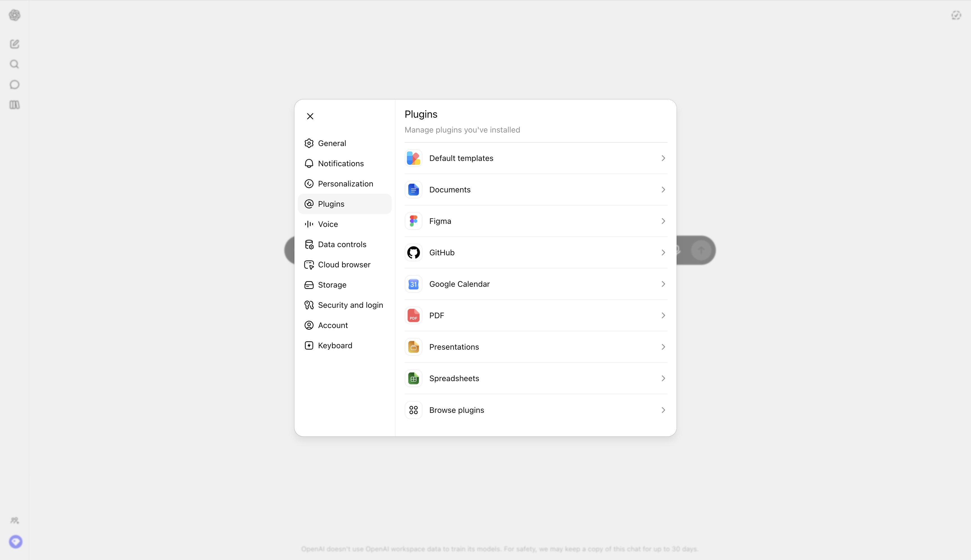Click the Figma plugin icon

414,221
